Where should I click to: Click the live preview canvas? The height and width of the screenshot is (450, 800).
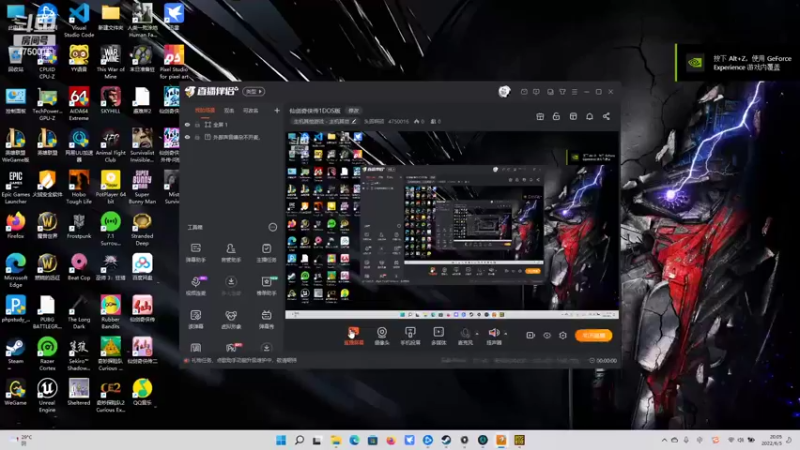coord(452,224)
